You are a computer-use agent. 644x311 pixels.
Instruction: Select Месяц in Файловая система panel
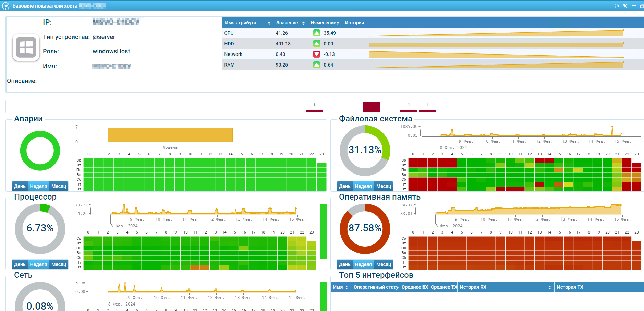tap(384, 186)
